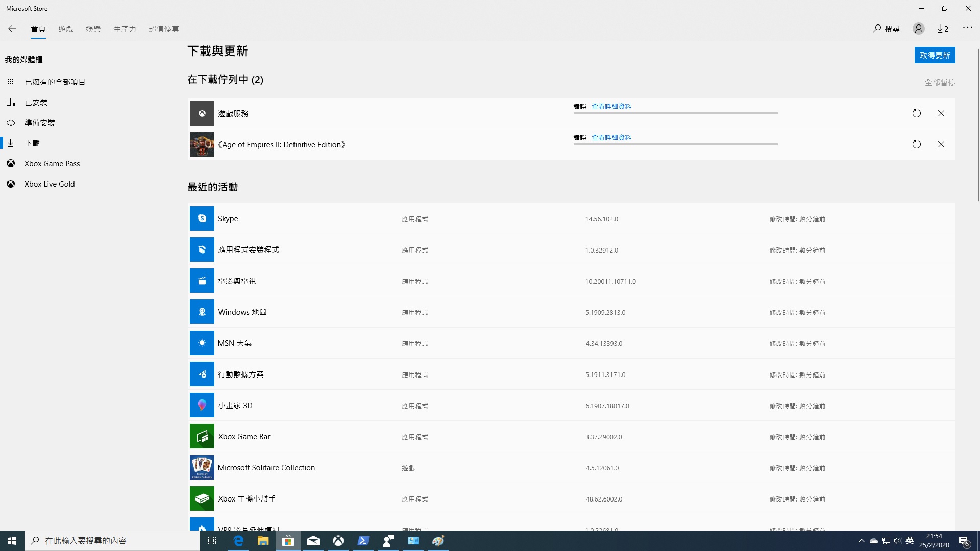Retry the Age of Empires II download
Screen dimensions: 980x551
click(x=917, y=144)
